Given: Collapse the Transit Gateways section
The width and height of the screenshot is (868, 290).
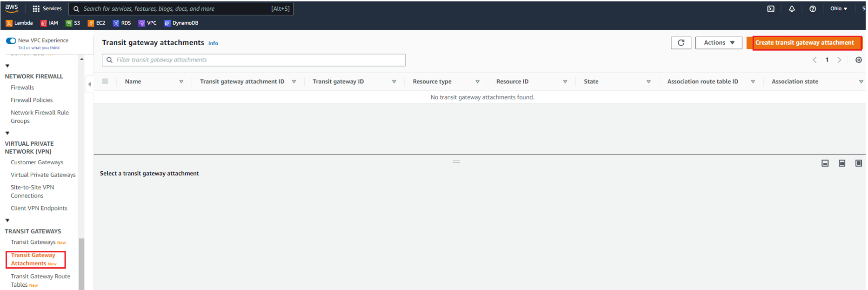Looking at the screenshot, I should pos(7,221).
